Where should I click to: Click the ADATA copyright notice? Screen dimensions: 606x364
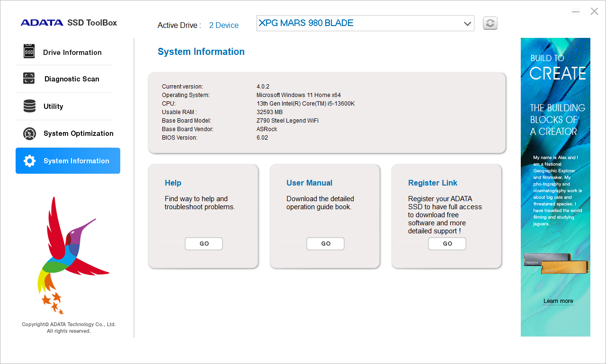(69, 328)
